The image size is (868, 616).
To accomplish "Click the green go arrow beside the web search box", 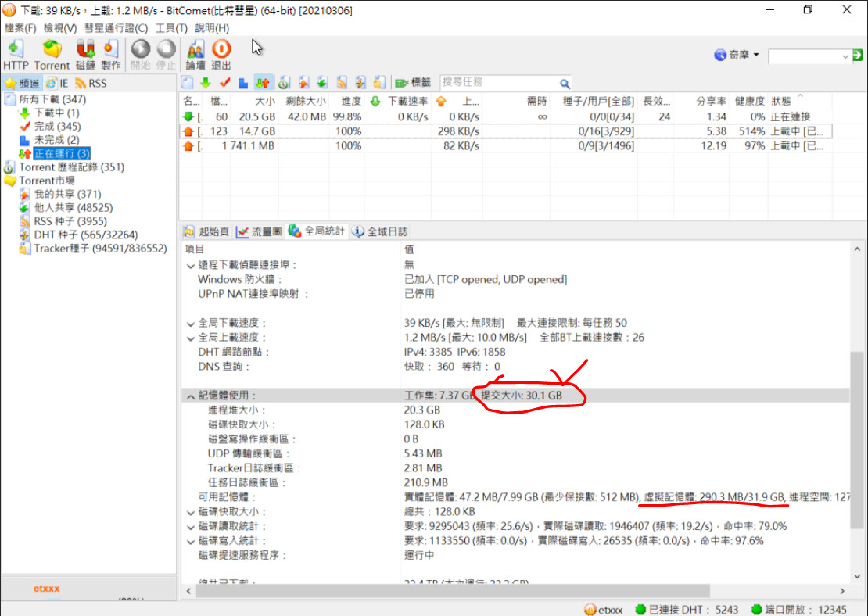I will tap(858, 55).
